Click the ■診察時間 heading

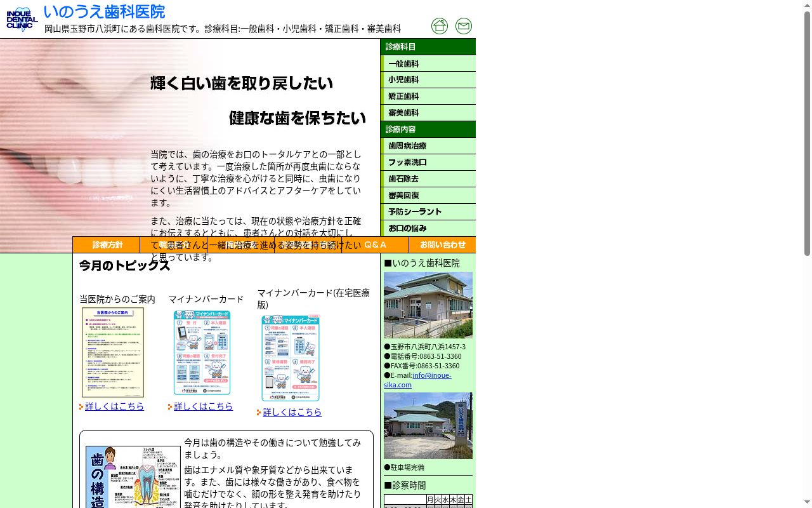pos(405,485)
